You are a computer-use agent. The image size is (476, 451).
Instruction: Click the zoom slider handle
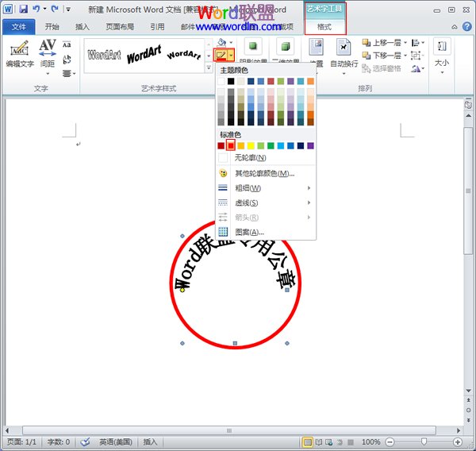(424, 441)
